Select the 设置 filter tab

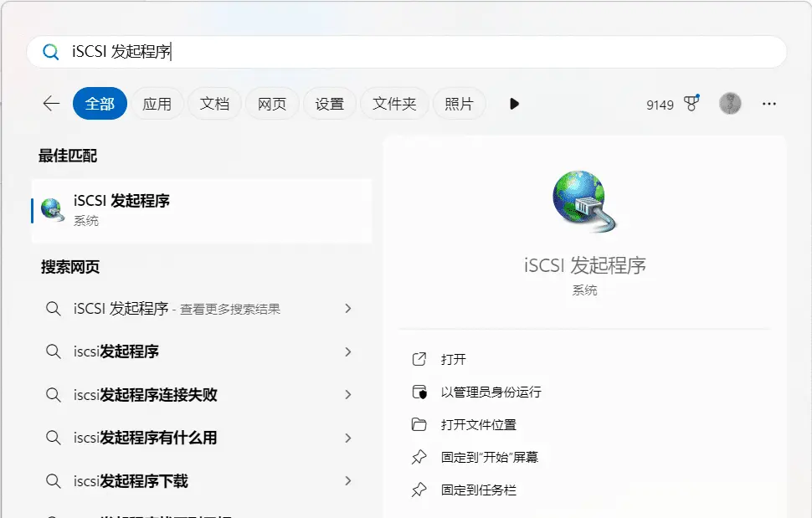pyautogui.click(x=329, y=104)
